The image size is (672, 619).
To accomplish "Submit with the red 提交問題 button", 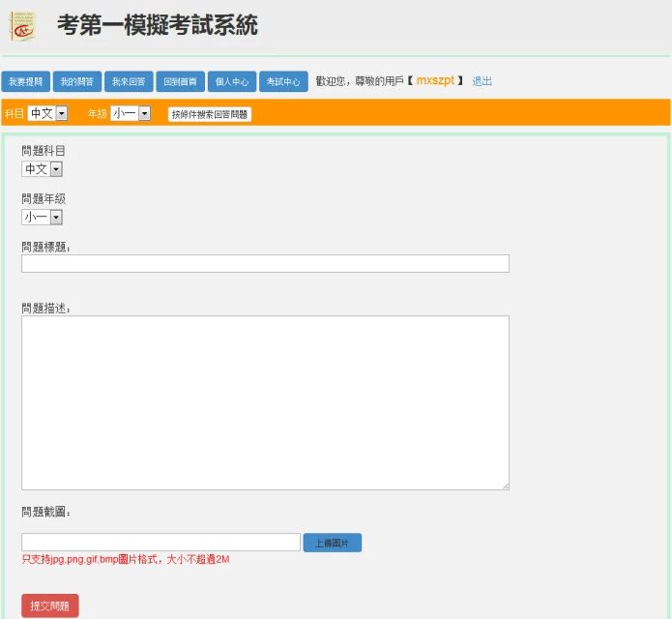I will [49, 606].
